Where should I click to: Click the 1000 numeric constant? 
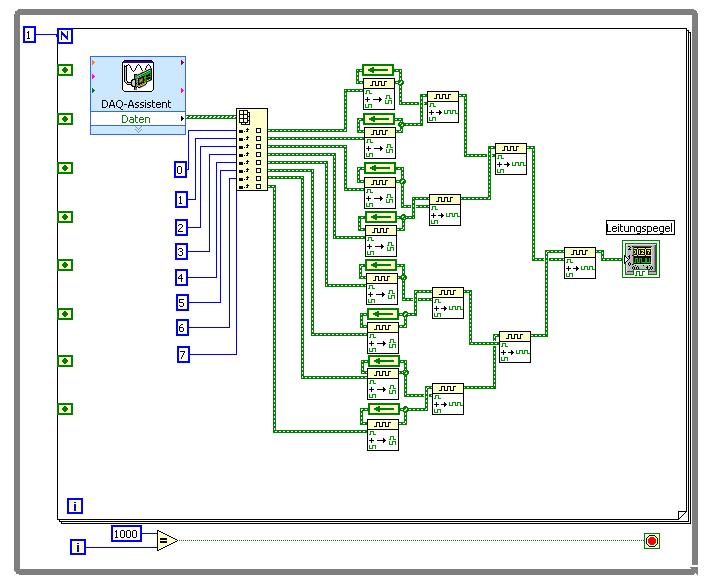(126, 534)
